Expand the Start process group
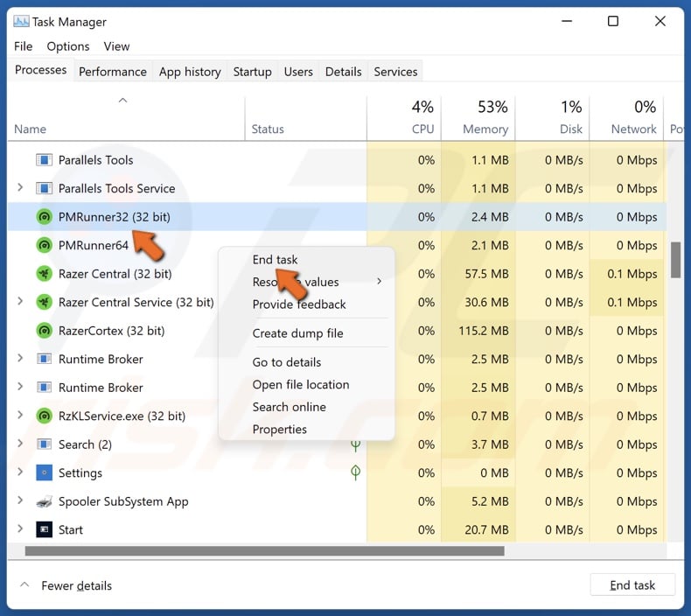The width and height of the screenshot is (691, 616). (x=20, y=528)
